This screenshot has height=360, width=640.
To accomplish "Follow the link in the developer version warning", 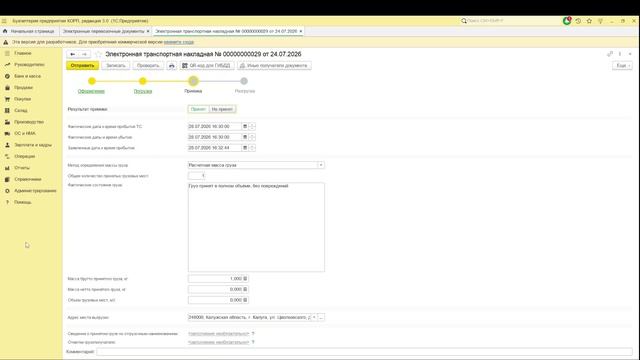I will [179, 42].
